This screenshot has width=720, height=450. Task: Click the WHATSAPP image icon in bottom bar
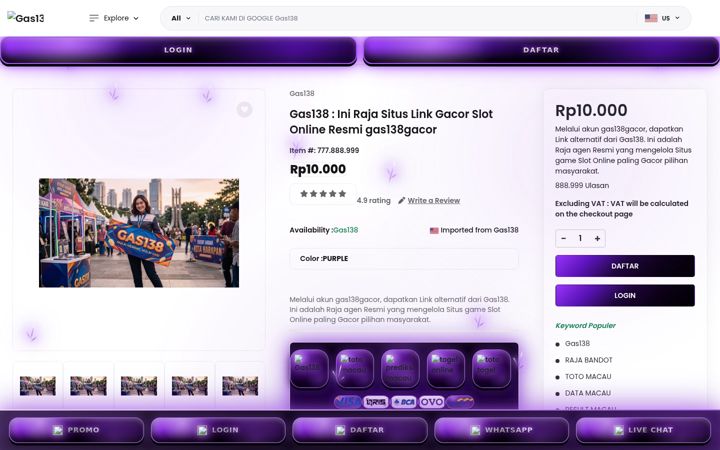(475, 430)
